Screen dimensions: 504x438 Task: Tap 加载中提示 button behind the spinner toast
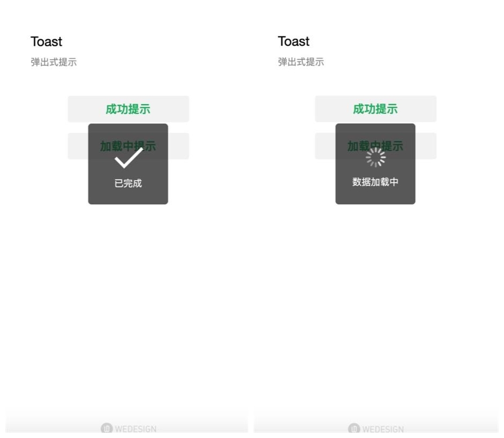click(x=375, y=146)
